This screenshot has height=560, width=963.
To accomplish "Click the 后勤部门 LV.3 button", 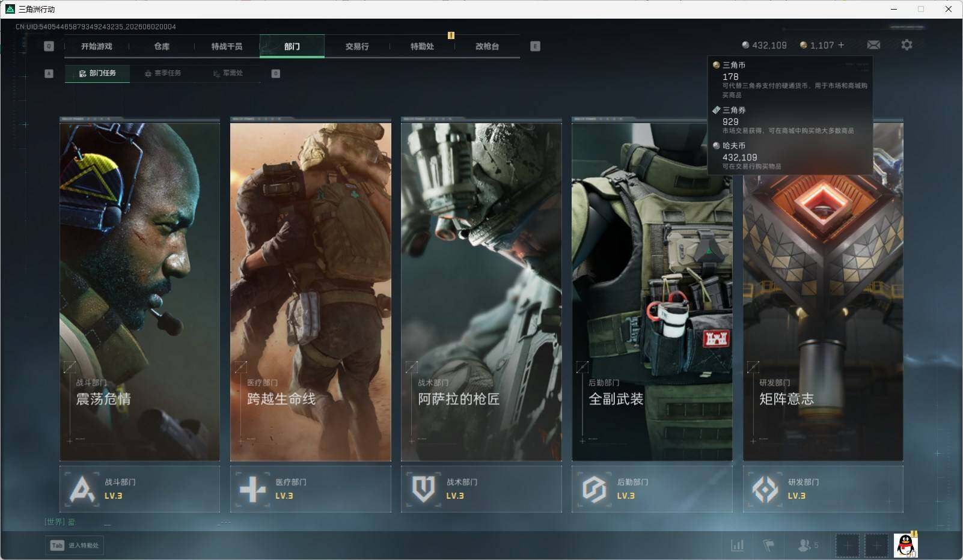I will coord(652,489).
